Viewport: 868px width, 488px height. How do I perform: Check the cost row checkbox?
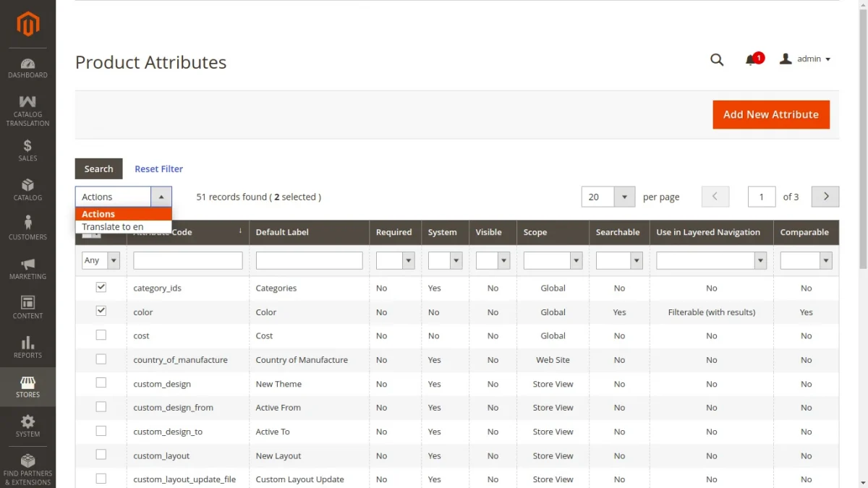click(x=101, y=335)
